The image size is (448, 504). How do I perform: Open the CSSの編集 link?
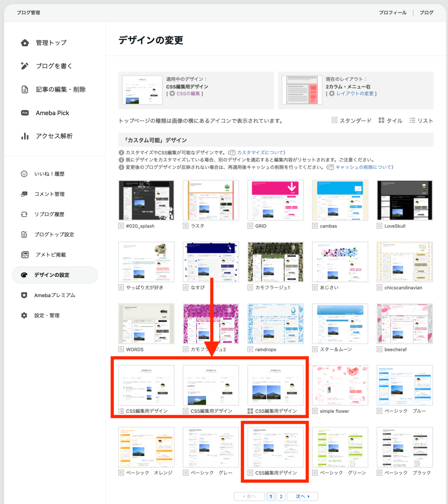click(188, 93)
